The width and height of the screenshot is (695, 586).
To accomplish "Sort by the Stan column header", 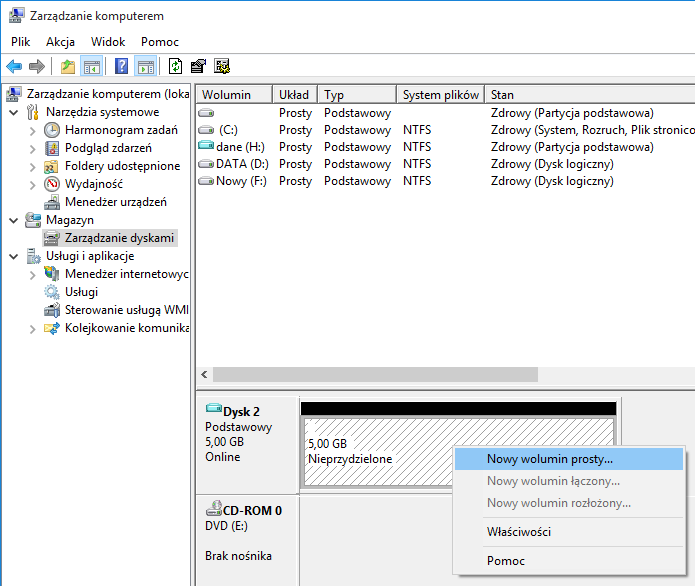I will [590, 94].
